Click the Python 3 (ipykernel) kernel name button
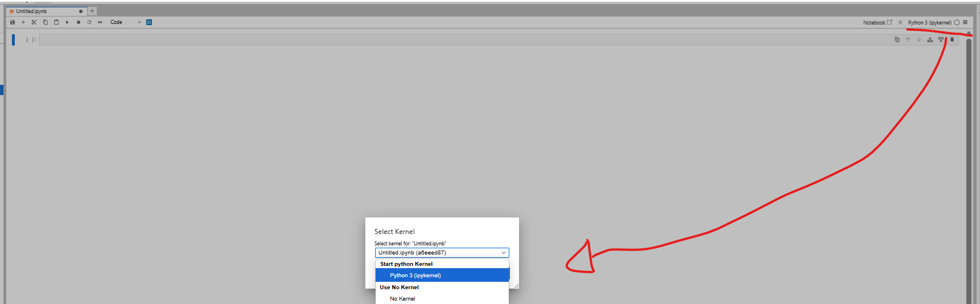980x304 pixels. click(x=929, y=23)
